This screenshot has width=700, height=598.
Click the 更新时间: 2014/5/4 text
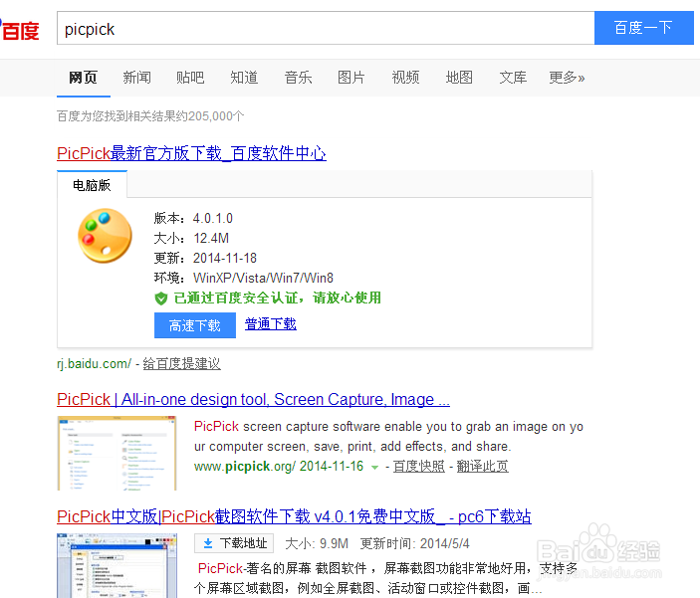click(415, 543)
